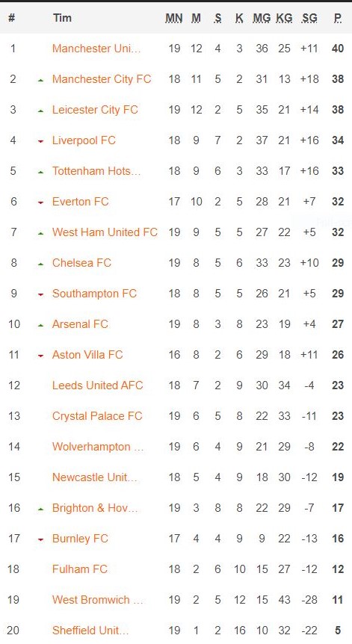This screenshot has height=644, width=352.
Task: Click the red down arrow next to Burnley FC
Action: coord(40,539)
